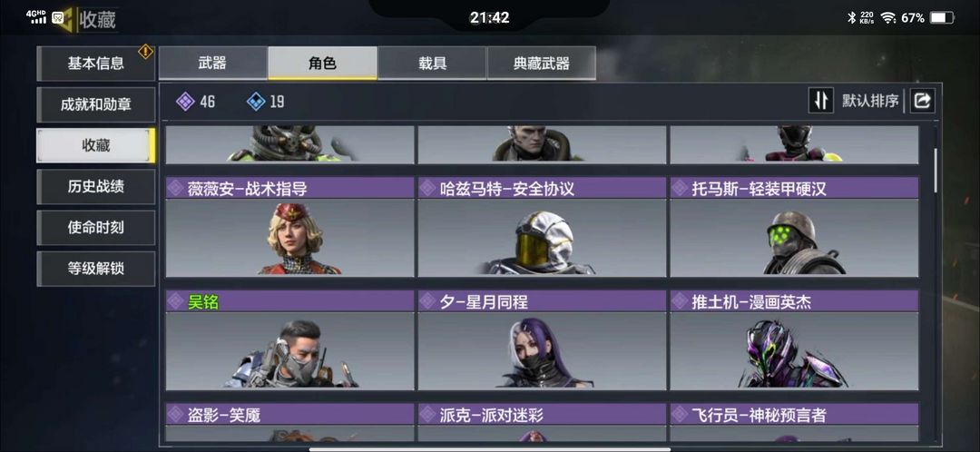Open 等级解锁 in the sidebar
Screen dimensions: 980x452
pos(95,269)
